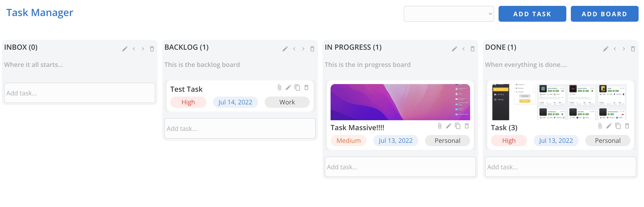Click the edit pencil on INBOX board

coord(125,49)
